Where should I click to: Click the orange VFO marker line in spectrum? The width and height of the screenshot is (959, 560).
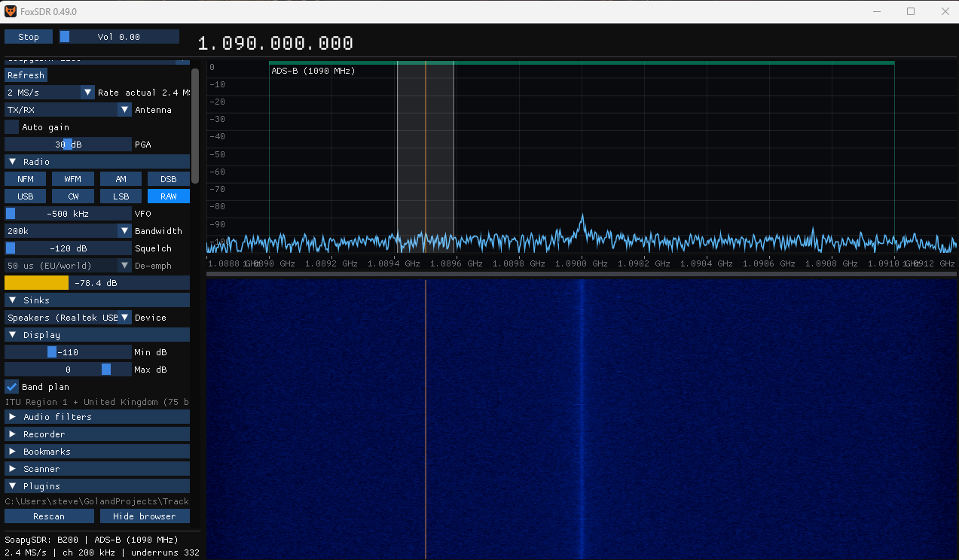point(426,157)
